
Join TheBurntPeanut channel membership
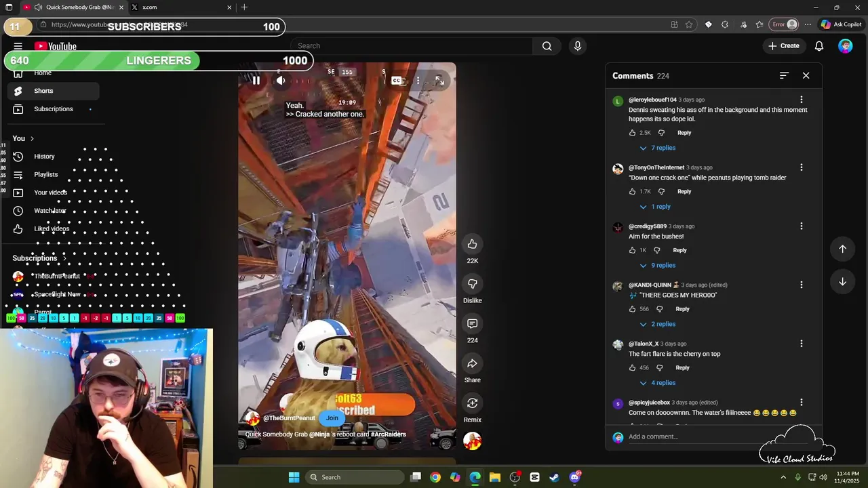click(x=332, y=418)
